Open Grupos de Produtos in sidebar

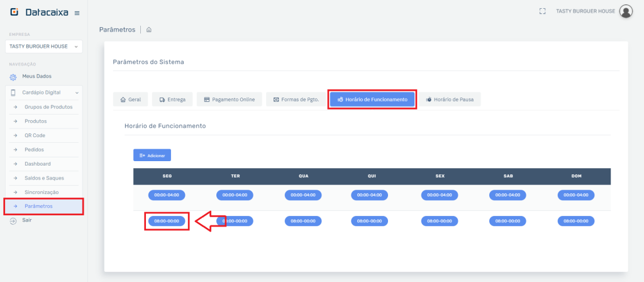(48, 107)
